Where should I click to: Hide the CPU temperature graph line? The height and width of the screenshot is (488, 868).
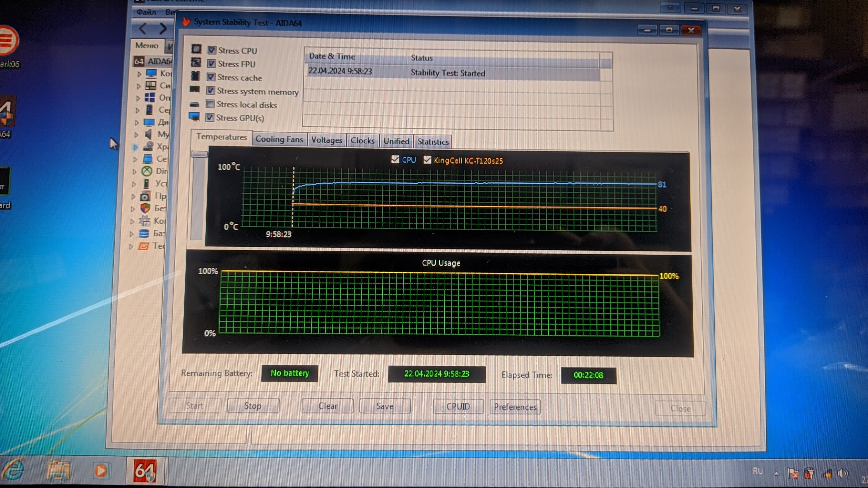395,159
